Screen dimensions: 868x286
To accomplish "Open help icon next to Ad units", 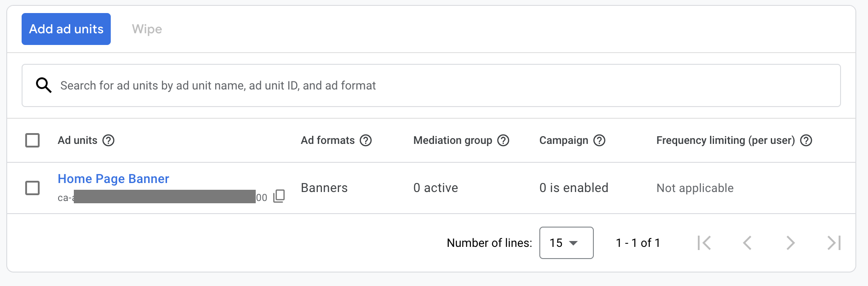I will tap(108, 140).
